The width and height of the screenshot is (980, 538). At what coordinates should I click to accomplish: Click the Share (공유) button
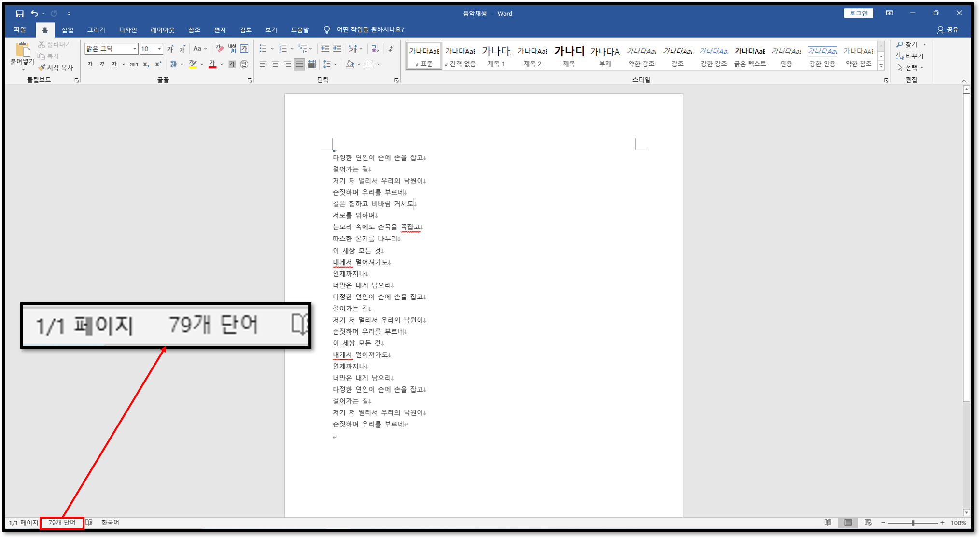[948, 30]
